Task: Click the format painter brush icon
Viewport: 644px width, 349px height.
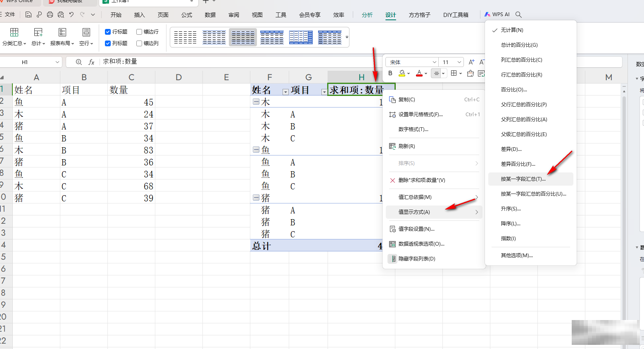Action: coord(470,73)
